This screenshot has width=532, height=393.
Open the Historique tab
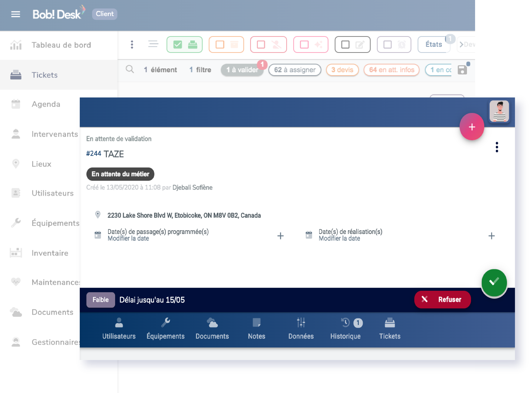[x=346, y=328]
